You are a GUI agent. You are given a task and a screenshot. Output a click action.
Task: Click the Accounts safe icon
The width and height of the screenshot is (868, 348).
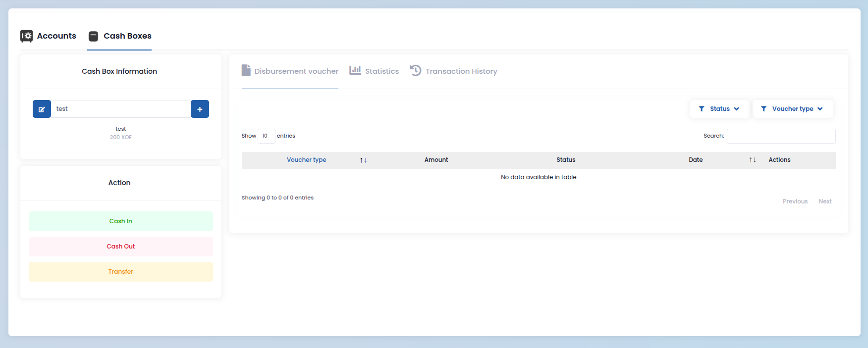26,36
